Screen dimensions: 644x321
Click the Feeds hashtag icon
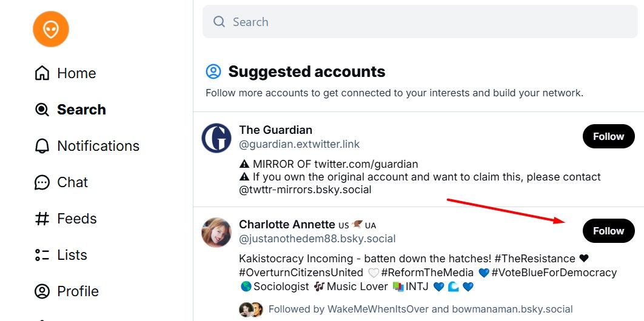(42, 219)
